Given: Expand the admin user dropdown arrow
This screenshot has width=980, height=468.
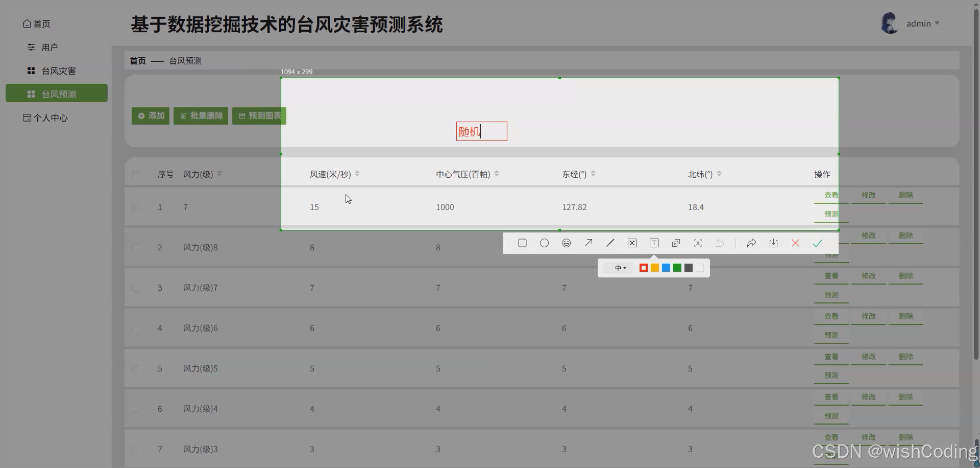Looking at the screenshot, I should tap(937, 23).
